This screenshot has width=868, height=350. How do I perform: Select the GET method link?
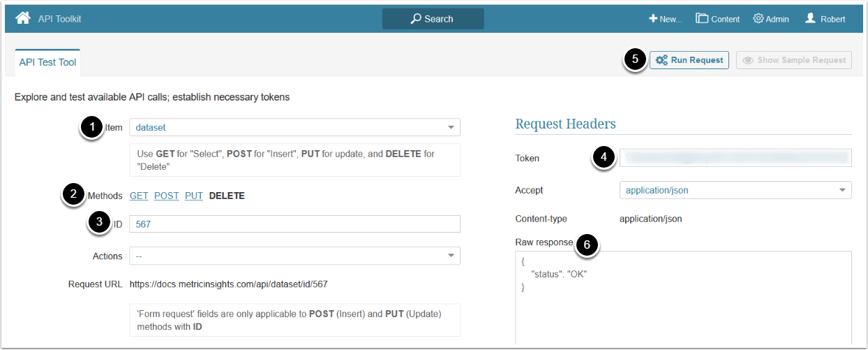coord(139,196)
